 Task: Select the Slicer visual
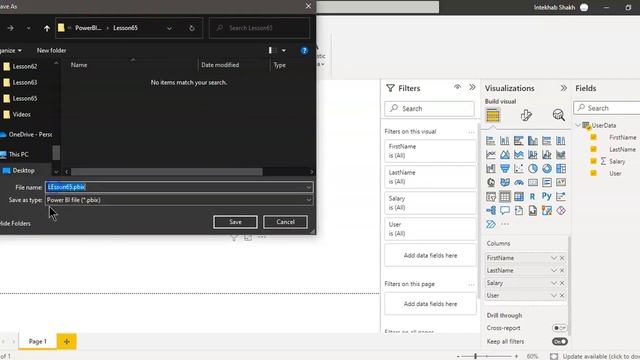click(x=491, y=197)
